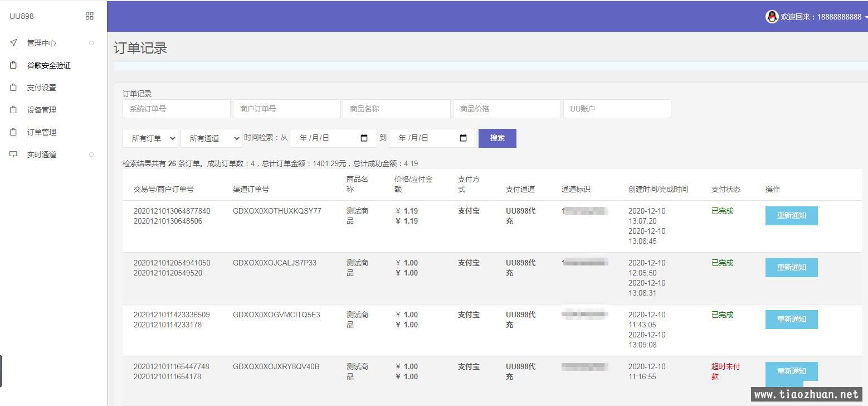Open 谷歌安全验证 menu item
Screen dimensions: 868x406
[x=49, y=65]
